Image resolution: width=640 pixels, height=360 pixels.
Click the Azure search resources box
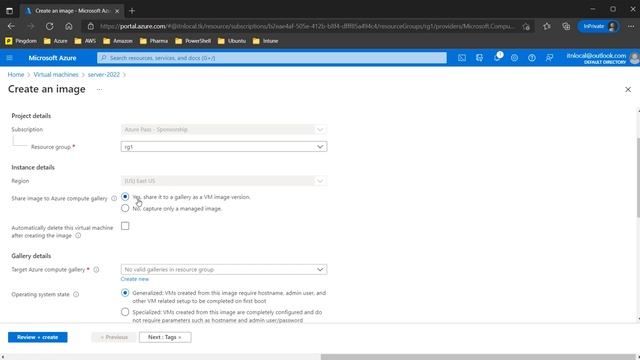[x=272, y=58]
